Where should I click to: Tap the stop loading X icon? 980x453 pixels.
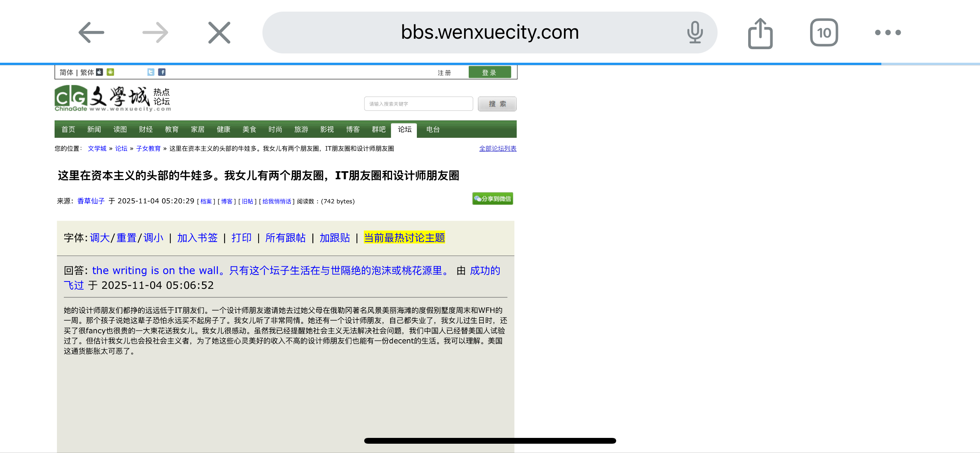click(x=219, y=33)
